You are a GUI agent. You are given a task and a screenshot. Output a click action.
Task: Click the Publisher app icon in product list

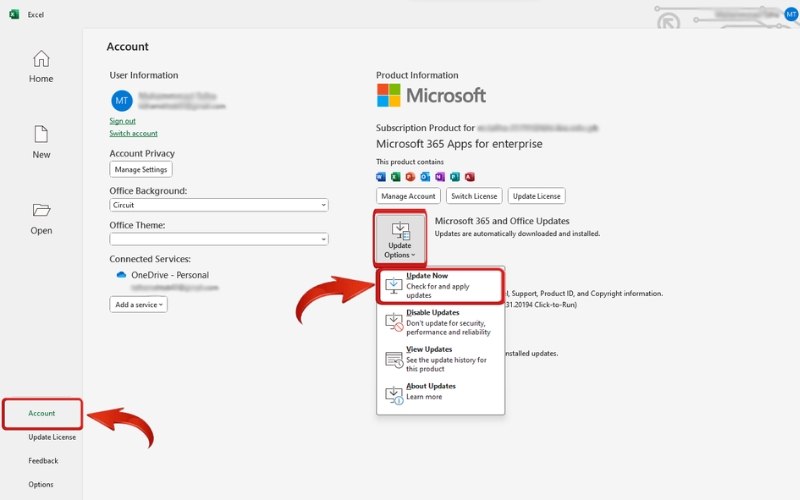click(x=455, y=177)
